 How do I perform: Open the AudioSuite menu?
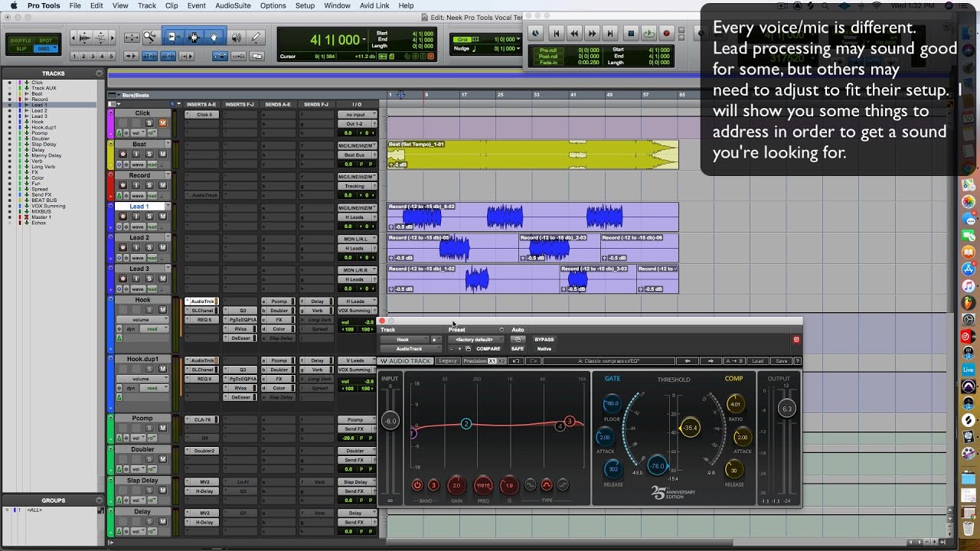tap(233, 5)
